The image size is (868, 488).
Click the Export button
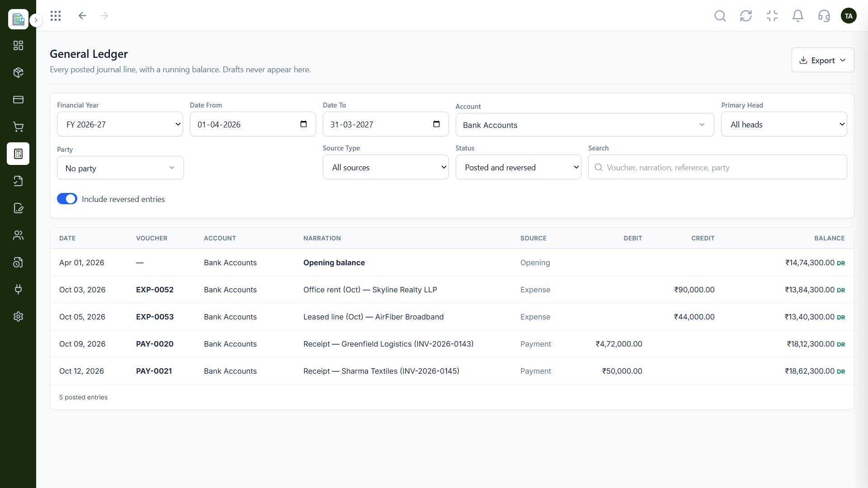823,60
